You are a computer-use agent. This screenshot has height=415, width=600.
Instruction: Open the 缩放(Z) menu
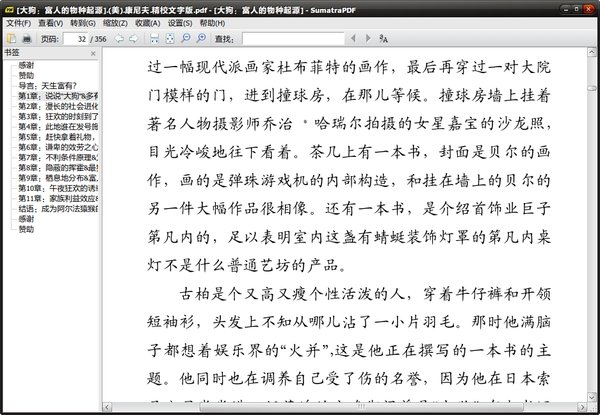(x=115, y=23)
